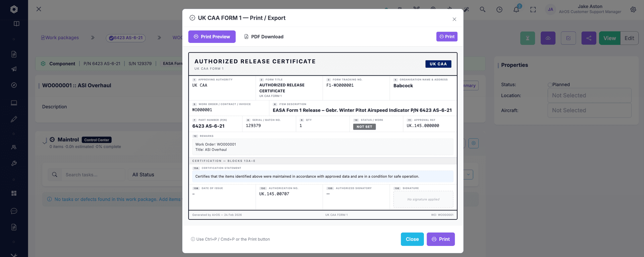Toggle fullscreen mode icon in header

[533, 9]
